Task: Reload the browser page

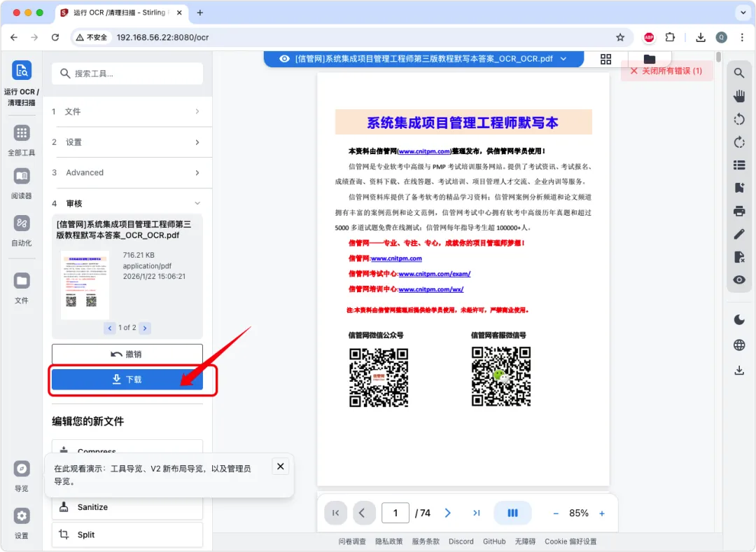Action: coord(55,37)
